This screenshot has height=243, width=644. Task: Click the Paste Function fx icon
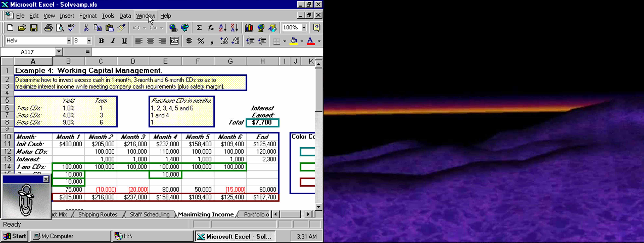[x=211, y=28]
